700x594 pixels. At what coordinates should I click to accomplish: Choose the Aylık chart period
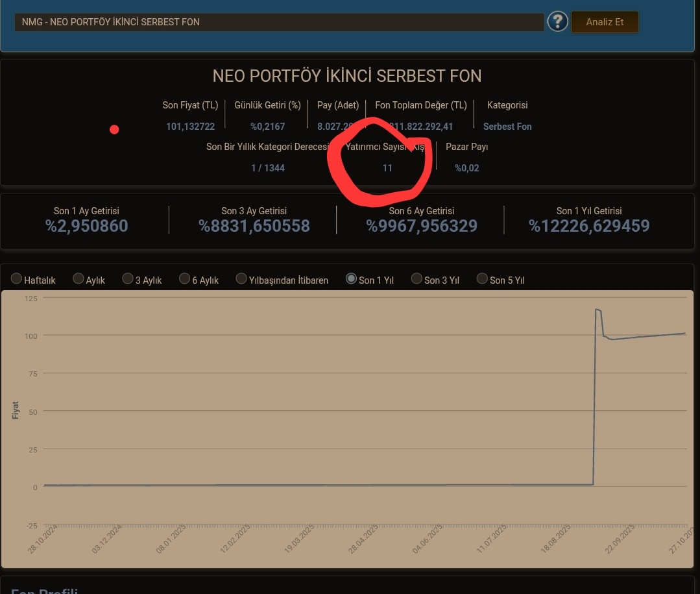click(x=78, y=278)
